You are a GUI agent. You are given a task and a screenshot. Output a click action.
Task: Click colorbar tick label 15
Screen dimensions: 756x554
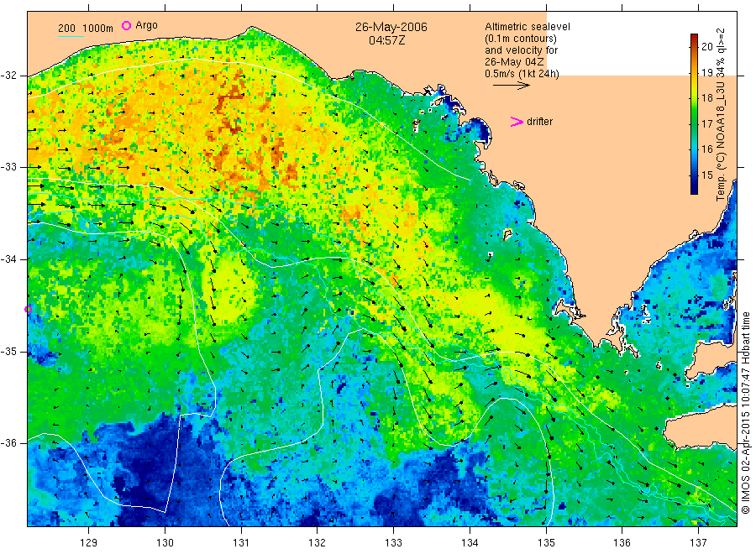point(706,175)
